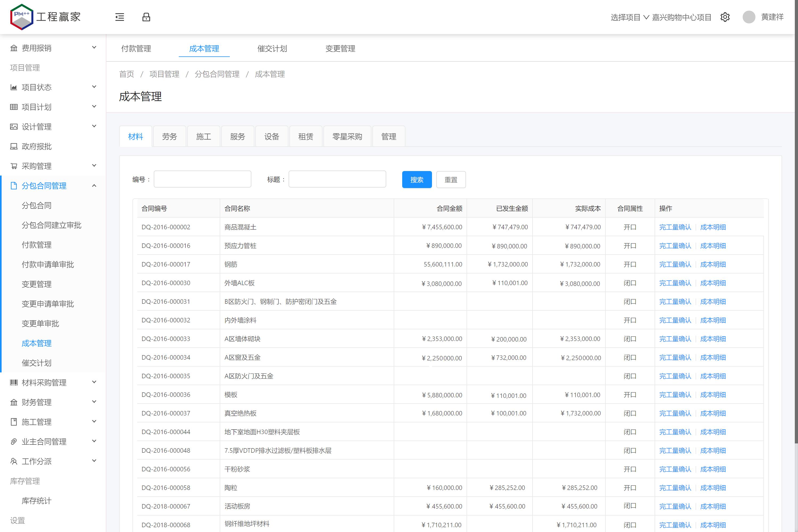This screenshot has height=532, width=798.
Task: Click the lock screen icon
Action: coord(146,17)
